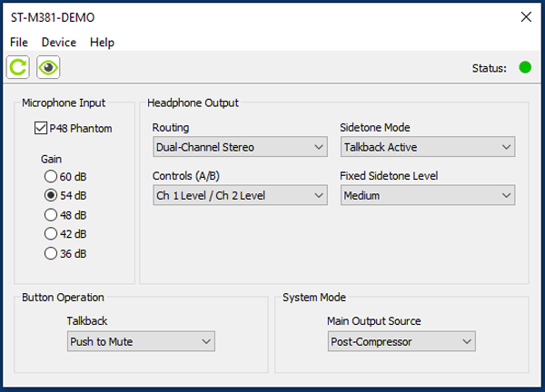
Task: Select the 54 dB gain radio button
Action: pos(51,195)
